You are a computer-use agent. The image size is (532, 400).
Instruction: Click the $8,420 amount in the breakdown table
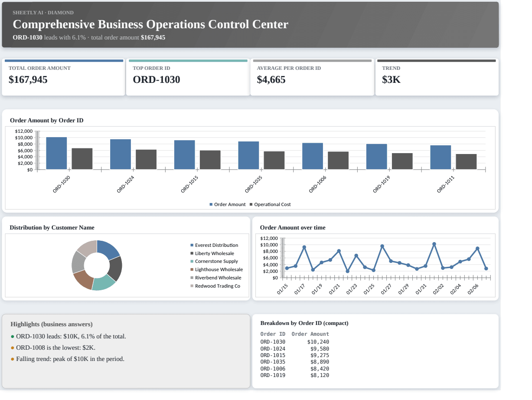pyautogui.click(x=320, y=369)
